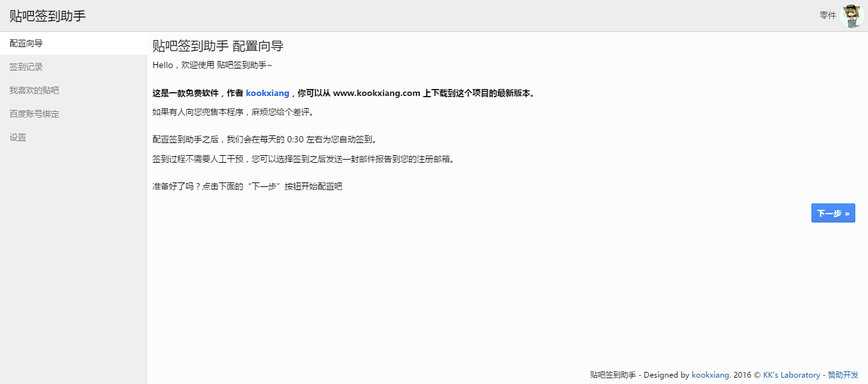The height and width of the screenshot is (384, 868).
Task: Click the kookxiang link in the footer
Action: tap(710, 374)
